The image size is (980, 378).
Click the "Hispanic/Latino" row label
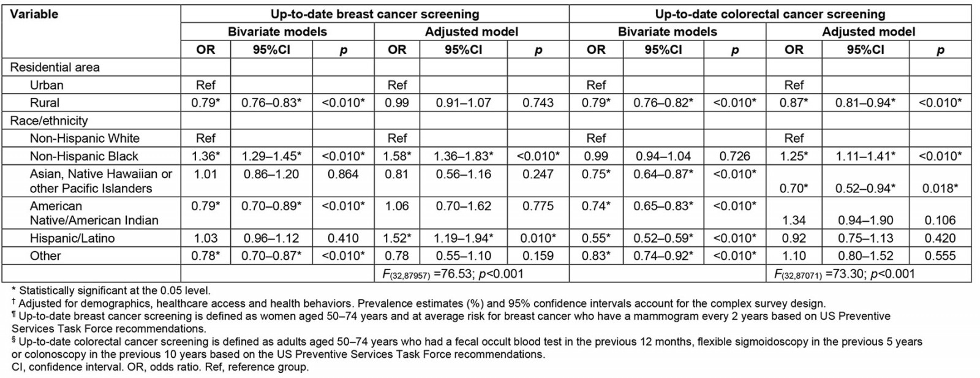point(72,238)
